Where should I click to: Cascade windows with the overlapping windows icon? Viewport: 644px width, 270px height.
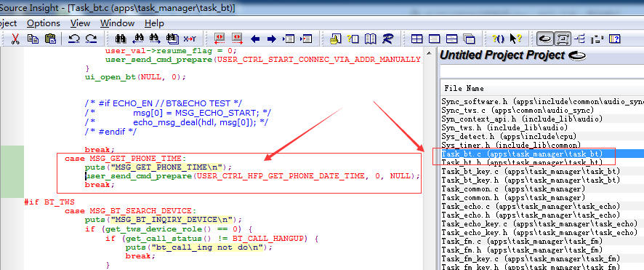[469, 39]
